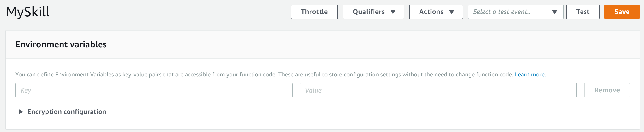Focus the environment variable Key field

point(154,90)
